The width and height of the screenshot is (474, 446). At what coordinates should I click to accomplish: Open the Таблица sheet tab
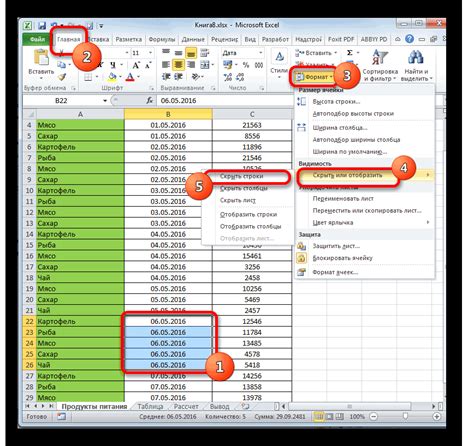pyautogui.click(x=150, y=406)
